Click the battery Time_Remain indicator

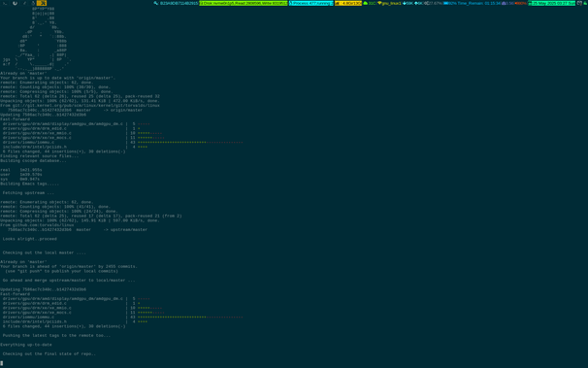473,3
